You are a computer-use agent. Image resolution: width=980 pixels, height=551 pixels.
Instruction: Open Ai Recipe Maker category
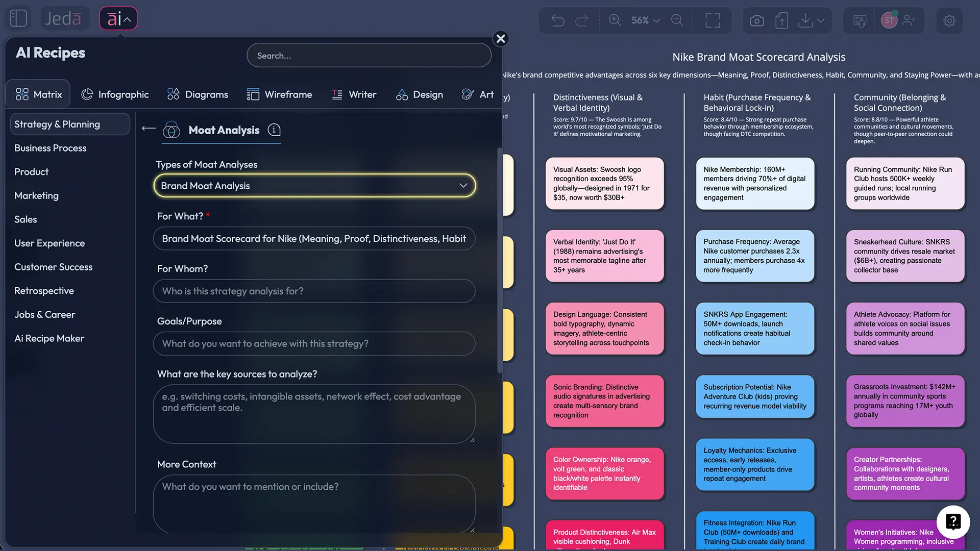[49, 338]
